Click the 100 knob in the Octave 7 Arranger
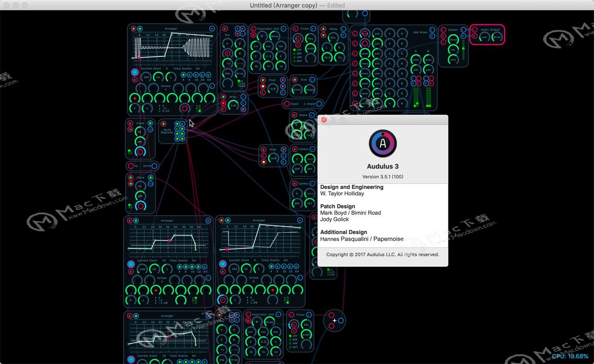This screenshot has width=594, height=364. [146, 77]
